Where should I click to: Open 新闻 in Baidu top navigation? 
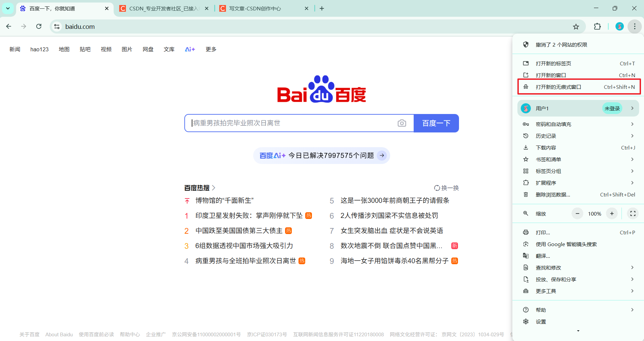[x=15, y=49]
